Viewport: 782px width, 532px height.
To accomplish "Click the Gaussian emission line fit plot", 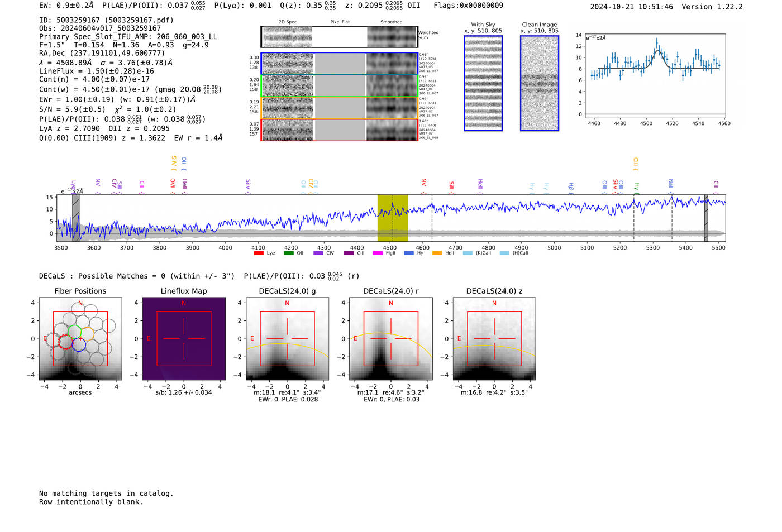I will (x=655, y=75).
